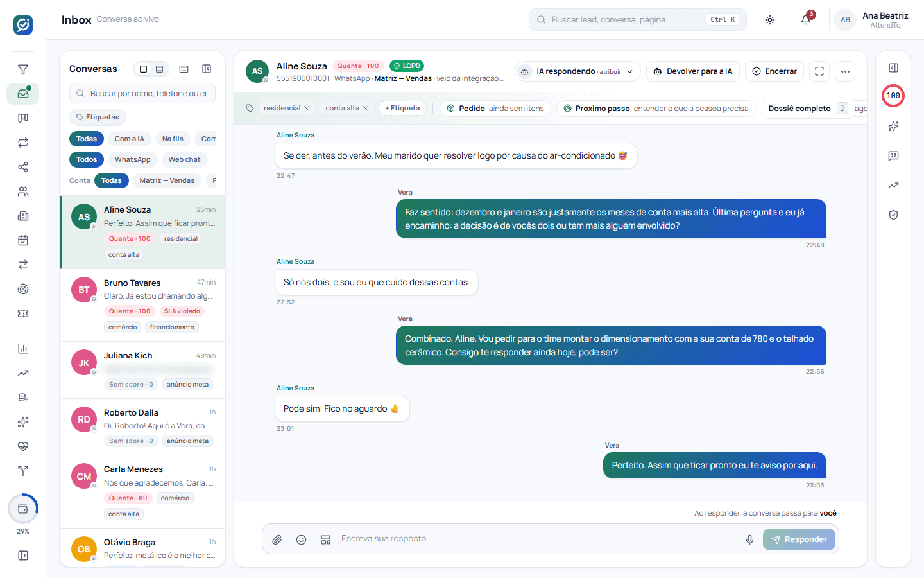This screenshot has height=578, width=924.
Task: Click the notifications bell with badge 3
Action: tap(806, 20)
